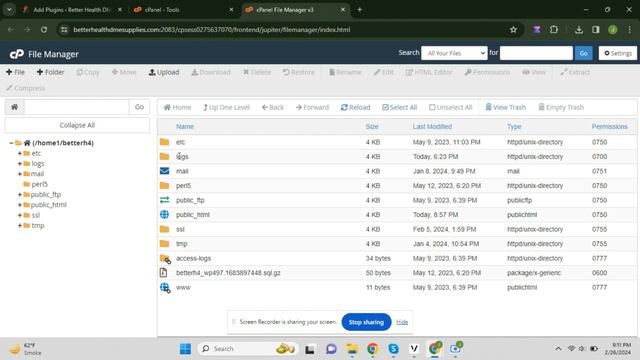The height and width of the screenshot is (360, 640).
Task: Go Up One Level
Action: click(x=226, y=107)
